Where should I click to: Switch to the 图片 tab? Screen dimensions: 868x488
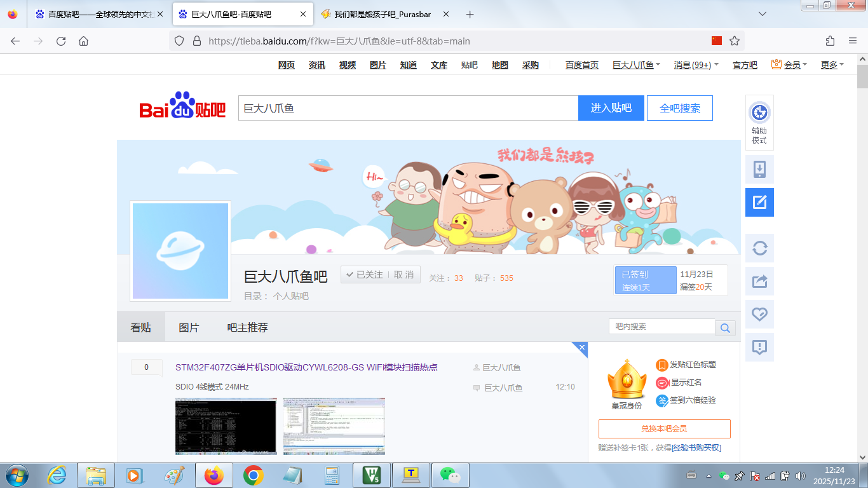[189, 327]
